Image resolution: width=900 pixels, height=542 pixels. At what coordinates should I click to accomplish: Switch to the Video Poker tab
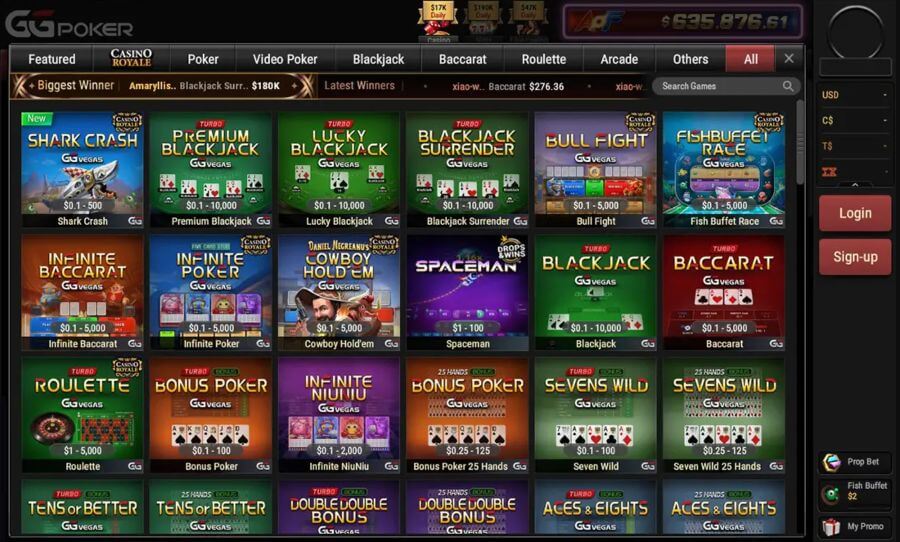point(285,59)
